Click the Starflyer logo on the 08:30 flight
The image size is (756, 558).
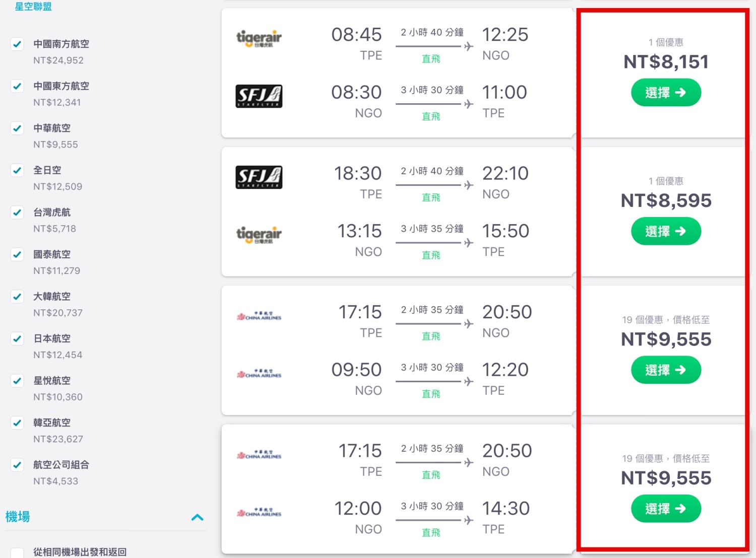click(x=259, y=96)
